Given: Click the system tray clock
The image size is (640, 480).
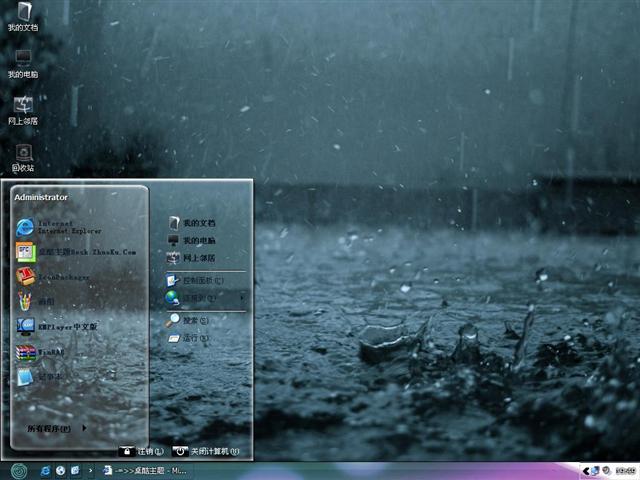Looking at the screenshot, I should point(625,471).
